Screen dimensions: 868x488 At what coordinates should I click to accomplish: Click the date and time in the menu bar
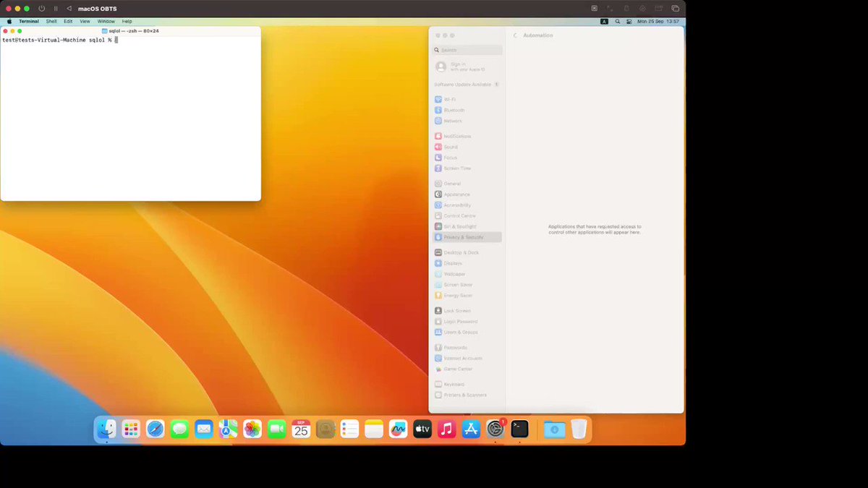point(658,22)
